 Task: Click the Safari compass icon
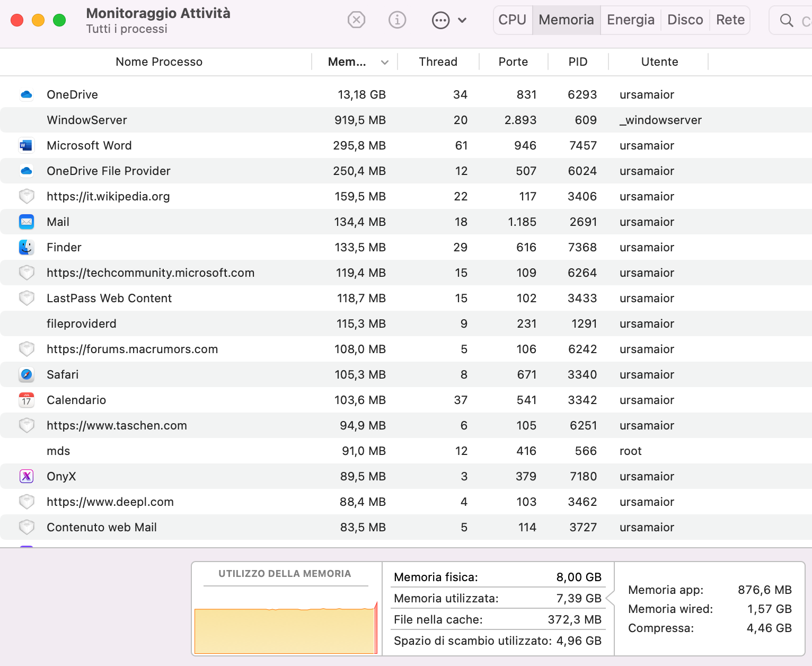click(x=27, y=374)
